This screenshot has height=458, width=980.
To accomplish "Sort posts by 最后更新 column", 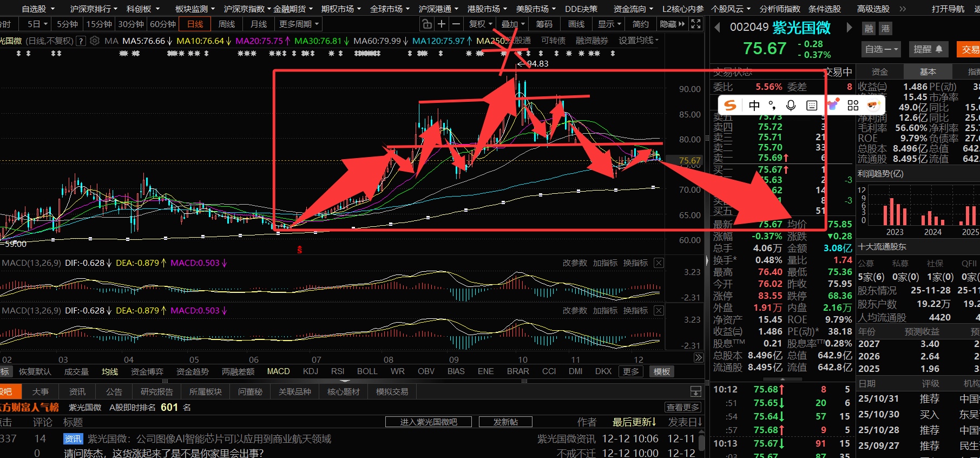I will 634,422.
